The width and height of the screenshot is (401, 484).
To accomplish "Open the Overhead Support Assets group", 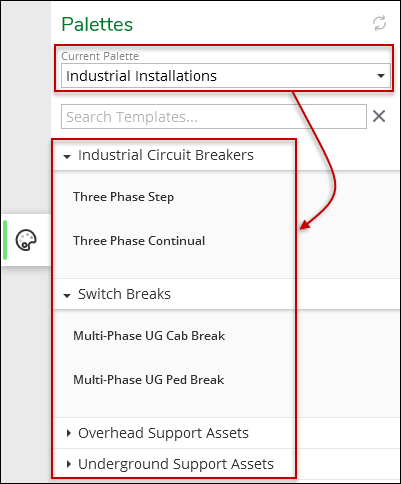I will 163,433.
